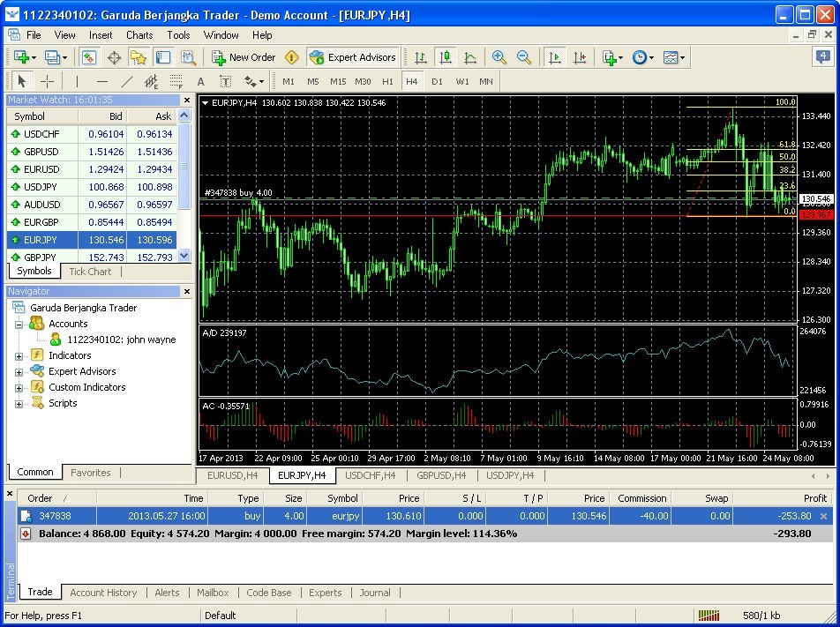Image resolution: width=840 pixels, height=627 pixels.
Task: Draw a vertical line with the line tool
Action: (77, 81)
